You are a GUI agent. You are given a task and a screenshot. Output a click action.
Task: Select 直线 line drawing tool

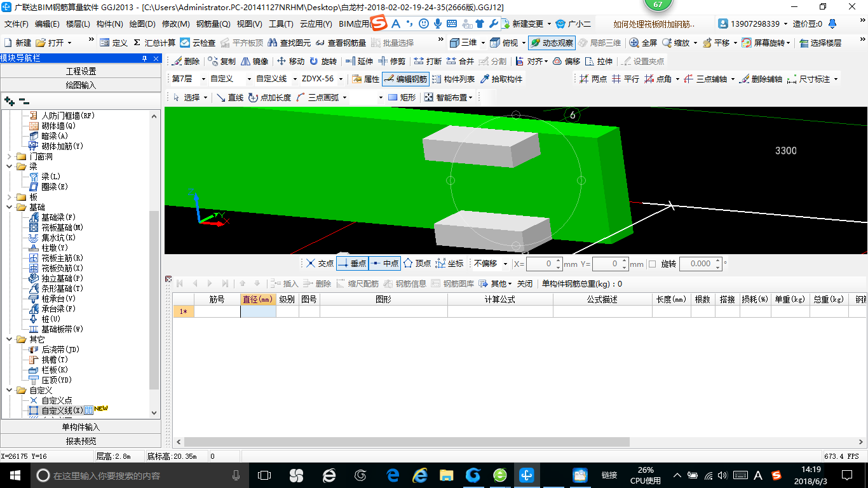[229, 97]
